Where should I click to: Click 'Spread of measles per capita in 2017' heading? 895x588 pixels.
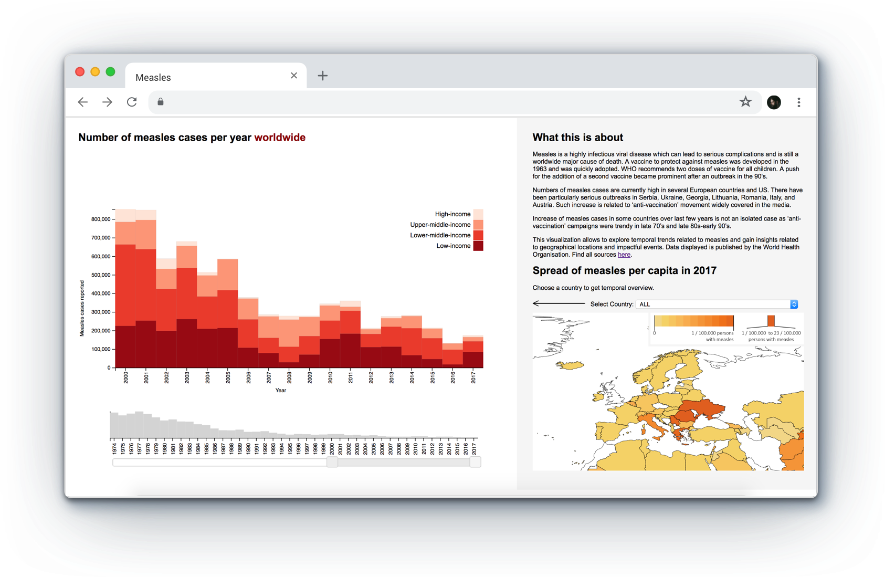pyautogui.click(x=624, y=271)
